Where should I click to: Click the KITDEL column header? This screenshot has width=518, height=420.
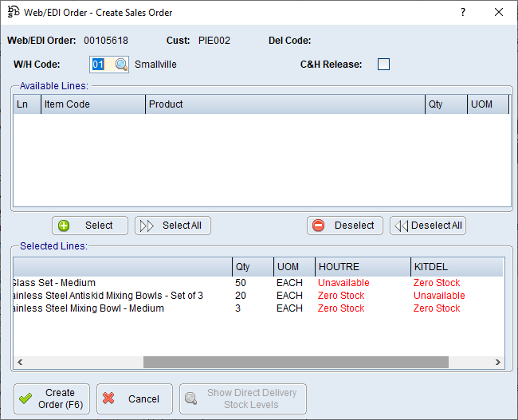[457, 266]
